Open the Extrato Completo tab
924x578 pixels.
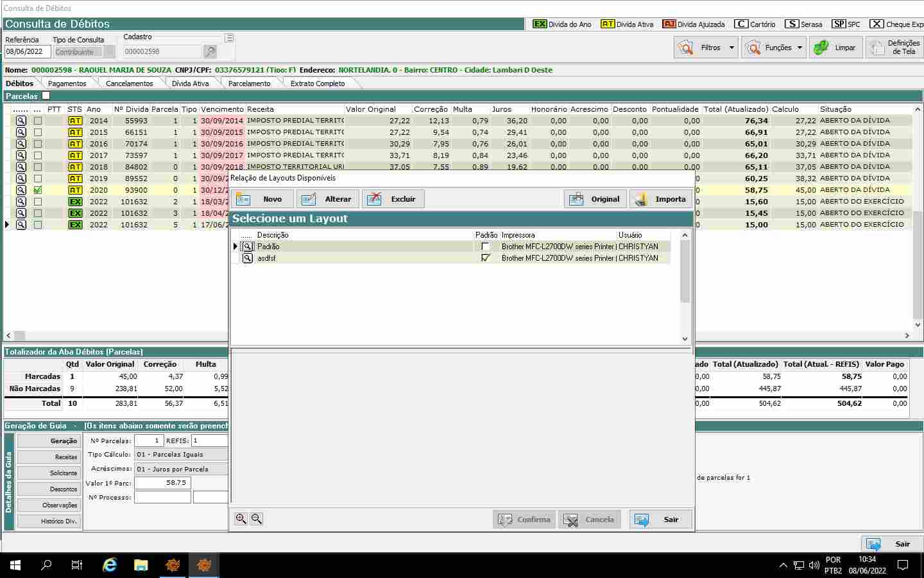point(317,83)
